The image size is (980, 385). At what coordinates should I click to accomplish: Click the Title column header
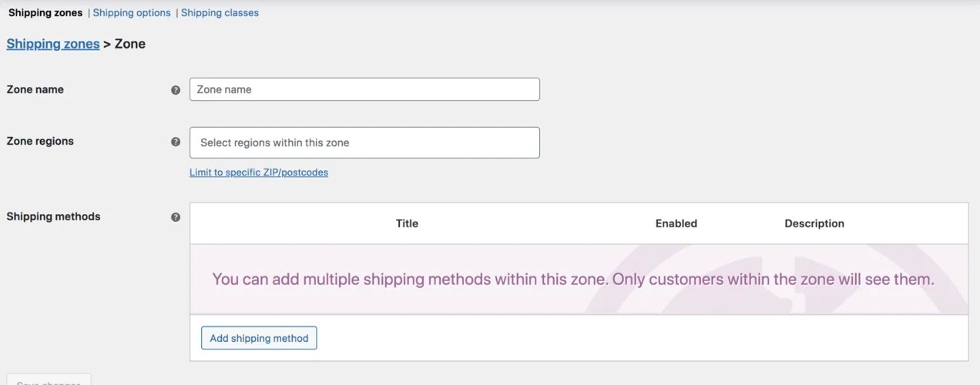[407, 223]
